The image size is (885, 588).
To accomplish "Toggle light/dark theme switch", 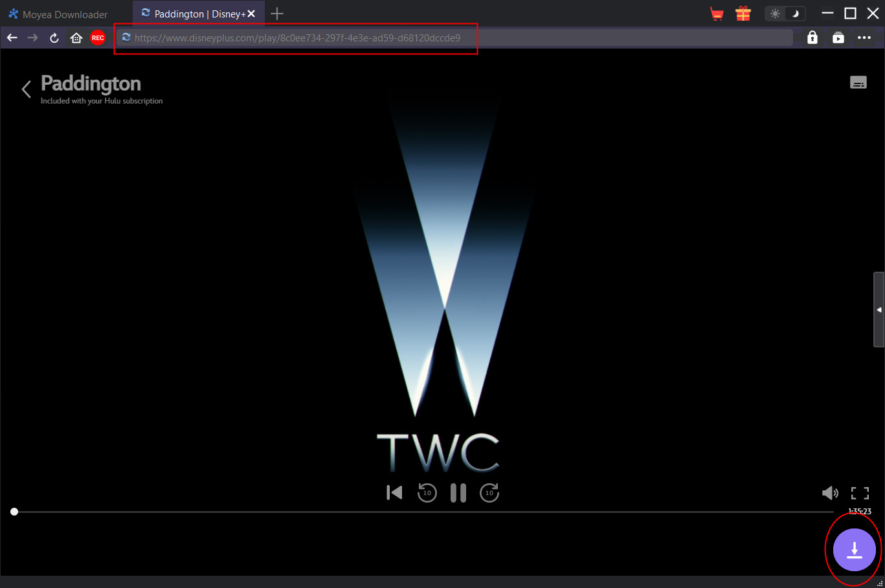I will (x=785, y=14).
